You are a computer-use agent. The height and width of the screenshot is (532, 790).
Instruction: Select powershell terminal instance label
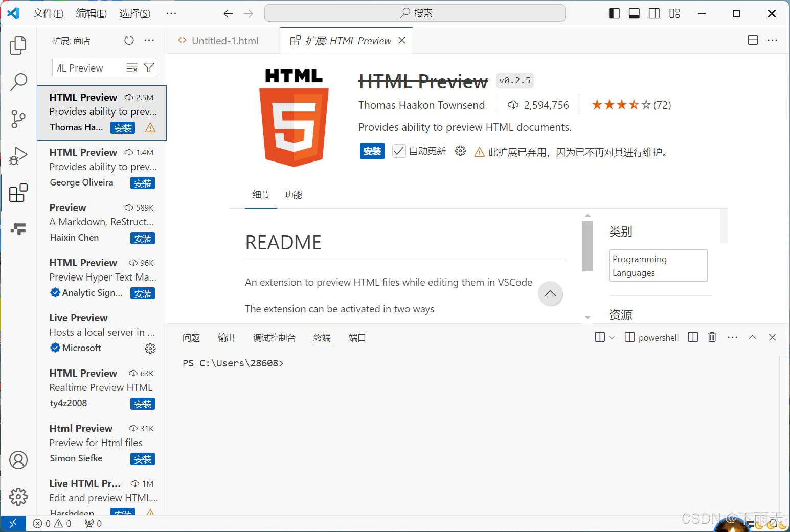point(652,337)
